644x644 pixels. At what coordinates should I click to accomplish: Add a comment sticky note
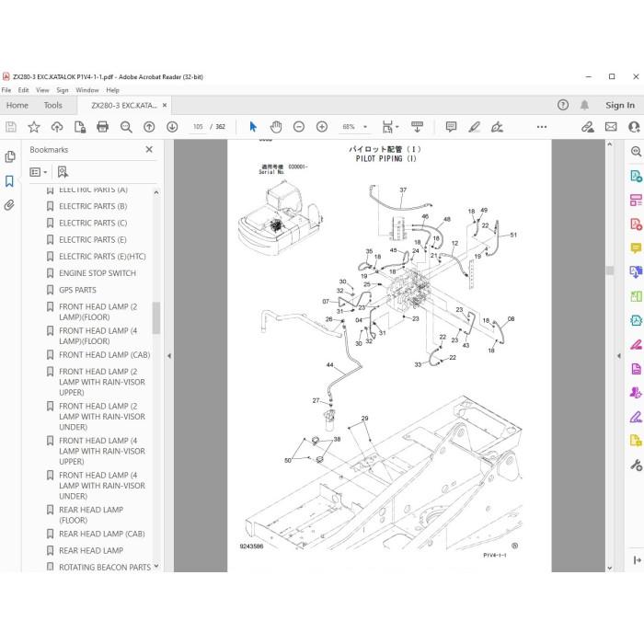[451, 127]
